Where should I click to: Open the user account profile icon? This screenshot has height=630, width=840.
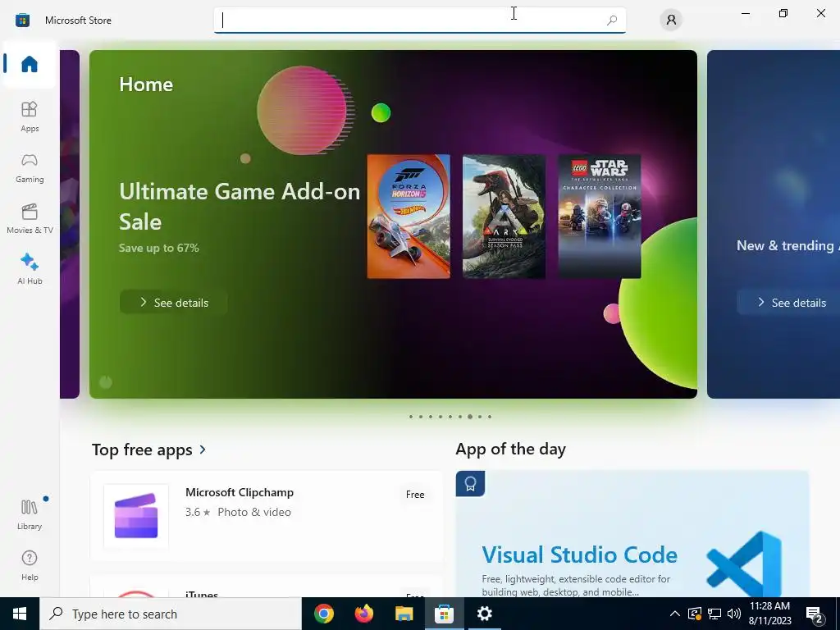tap(671, 21)
